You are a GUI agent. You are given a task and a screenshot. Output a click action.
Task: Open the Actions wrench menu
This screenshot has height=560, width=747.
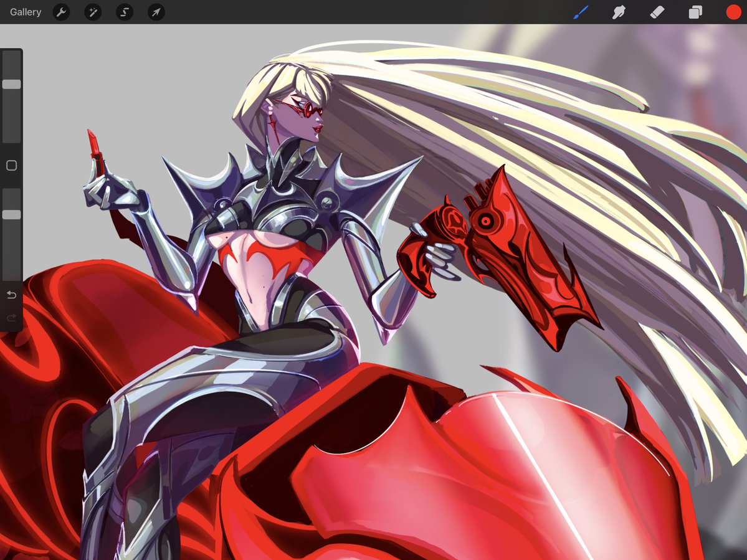coord(61,12)
